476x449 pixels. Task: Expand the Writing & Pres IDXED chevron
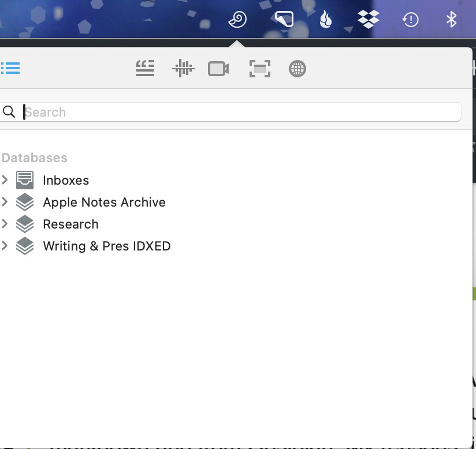click(5, 246)
